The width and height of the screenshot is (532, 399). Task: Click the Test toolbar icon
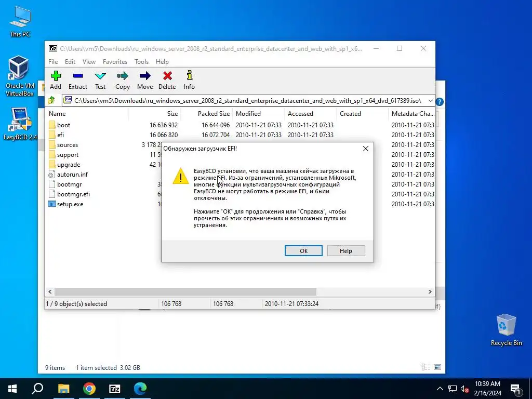coord(100,76)
